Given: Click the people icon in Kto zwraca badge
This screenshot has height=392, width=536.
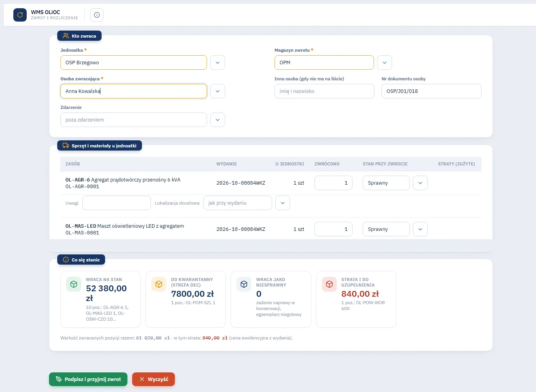Looking at the screenshot, I should (66, 36).
